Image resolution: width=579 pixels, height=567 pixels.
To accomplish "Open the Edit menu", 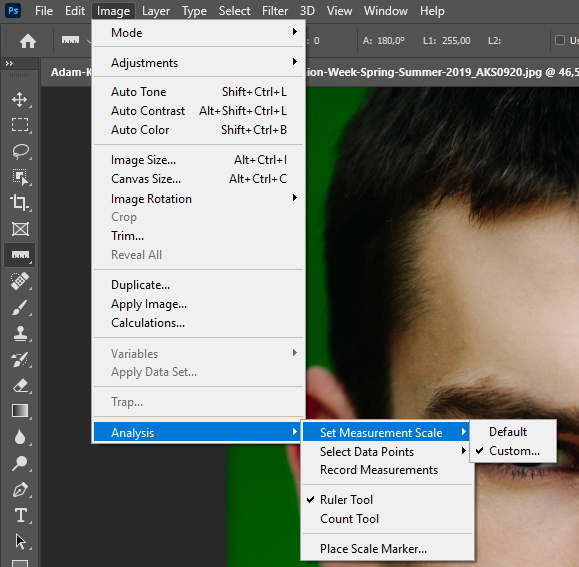I will (x=75, y=11).
